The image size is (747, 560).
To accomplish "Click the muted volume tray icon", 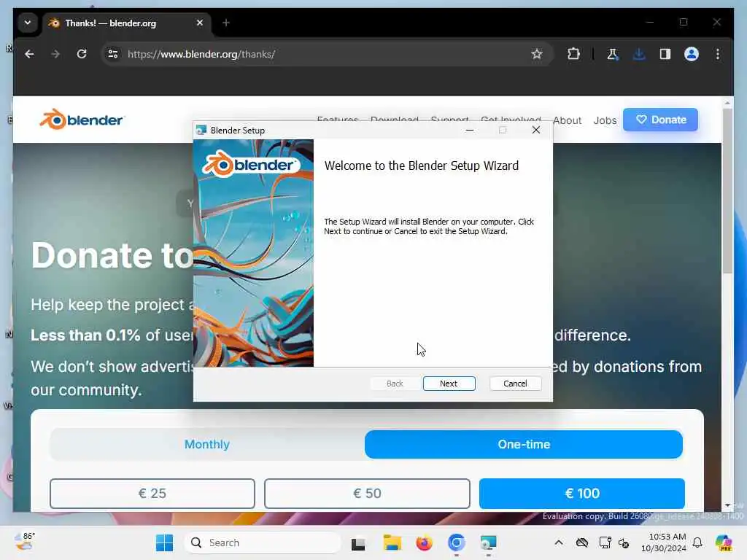I will click(x=624, y=542).
